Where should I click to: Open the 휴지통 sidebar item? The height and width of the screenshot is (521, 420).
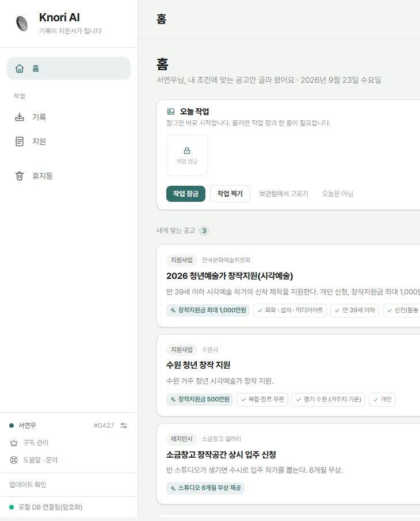pos(68,176)
